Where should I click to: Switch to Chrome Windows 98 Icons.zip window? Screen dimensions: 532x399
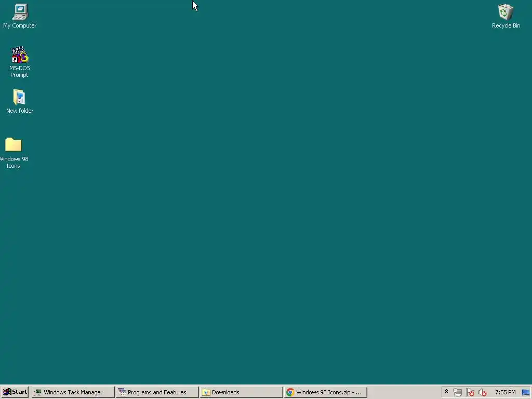[325, 392]
